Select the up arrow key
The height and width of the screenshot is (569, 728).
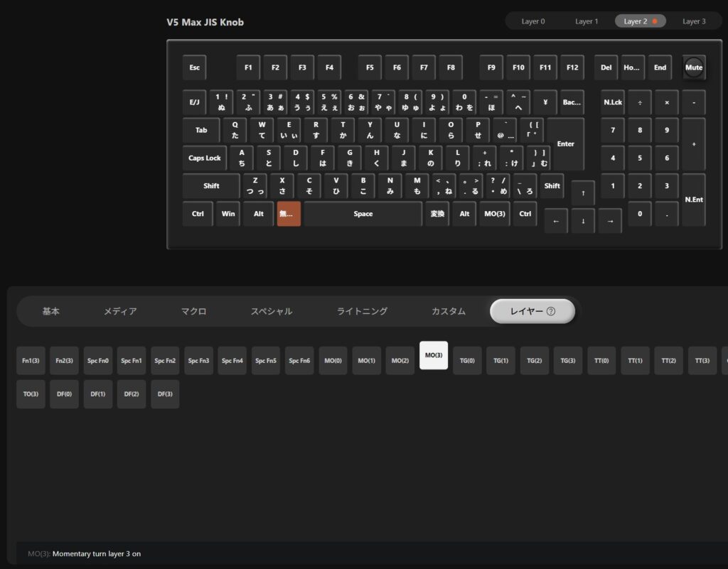pos(583,193)
